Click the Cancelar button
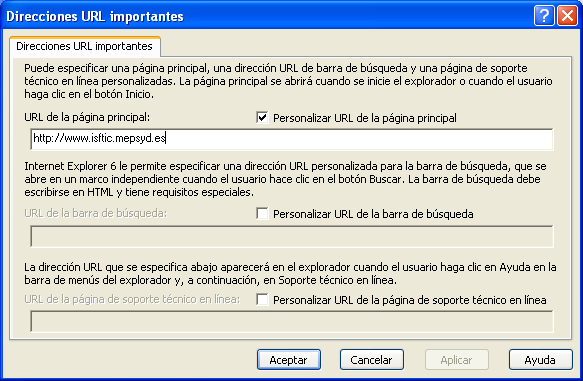Screen dimensions: 583x381 click(371, 359)
